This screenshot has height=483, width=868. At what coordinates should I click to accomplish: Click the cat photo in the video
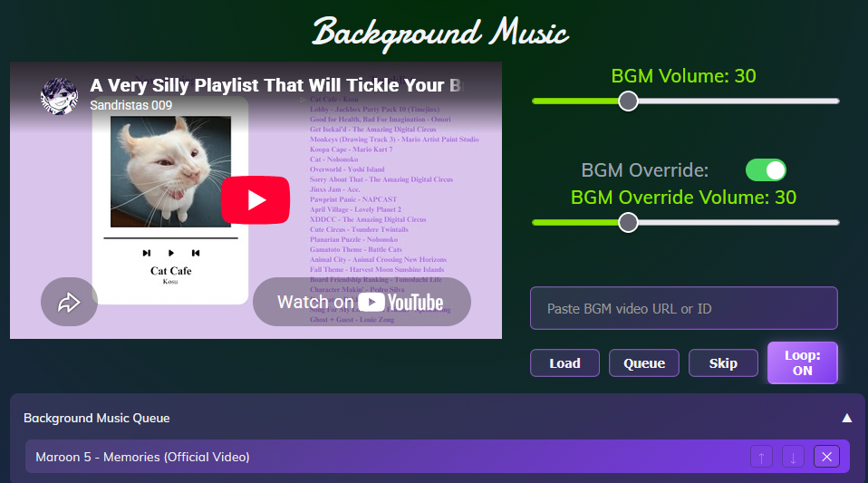coord(170,171)
